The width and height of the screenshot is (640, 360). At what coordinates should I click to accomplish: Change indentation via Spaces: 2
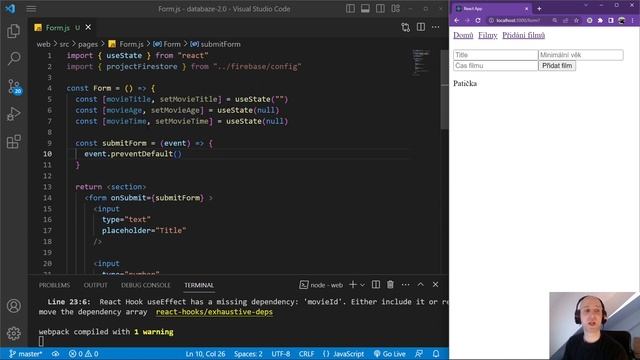pyautogui.click(x=248, y=354)
